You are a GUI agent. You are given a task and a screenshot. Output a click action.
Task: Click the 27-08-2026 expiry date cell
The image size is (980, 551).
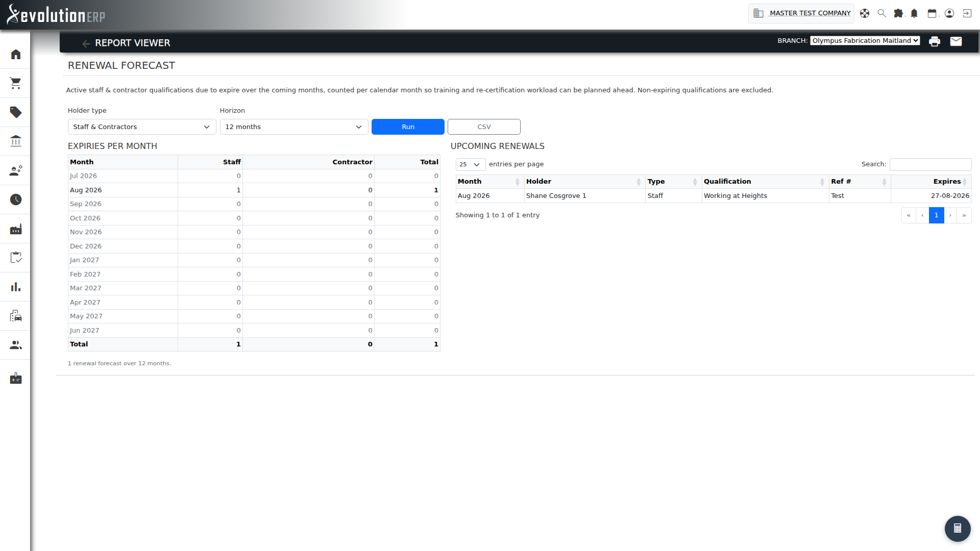click(x=931, y=196)
